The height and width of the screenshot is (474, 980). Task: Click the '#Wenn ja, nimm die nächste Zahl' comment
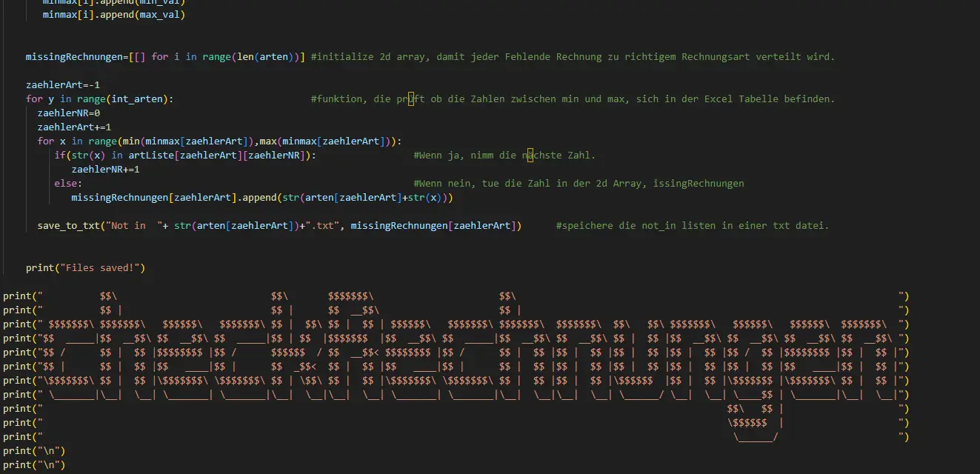click(x=504, y=155)
